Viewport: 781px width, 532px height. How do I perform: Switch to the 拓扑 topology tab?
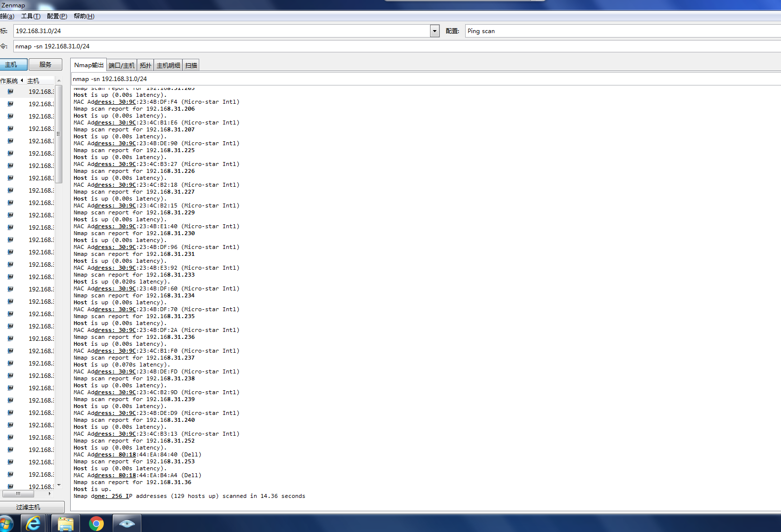coord(146,65)
